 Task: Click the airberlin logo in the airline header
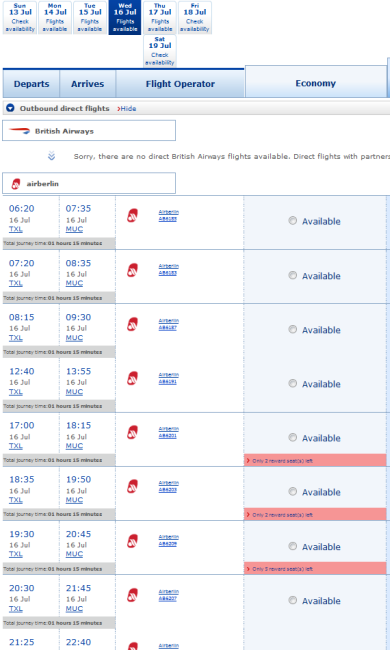click(16, 184)
